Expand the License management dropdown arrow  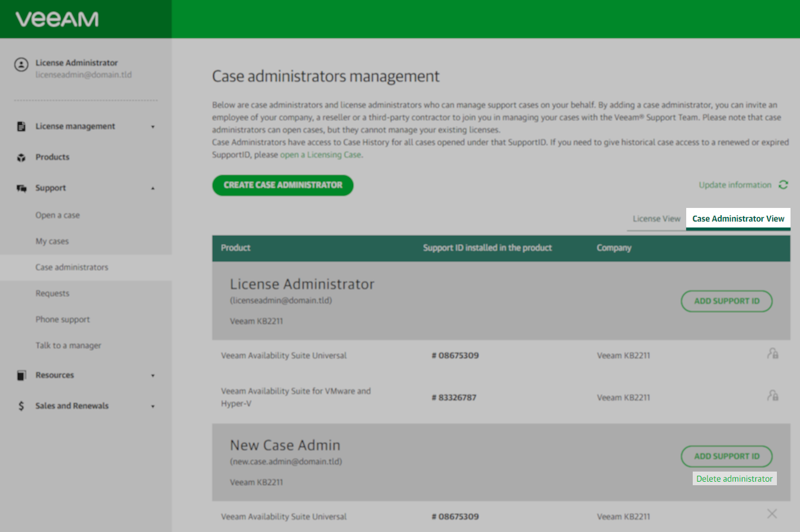(x=153, y=127)
